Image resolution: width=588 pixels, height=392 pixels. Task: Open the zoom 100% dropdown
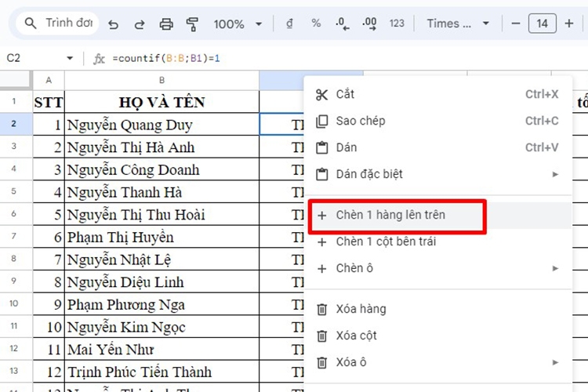click(238, 24)
